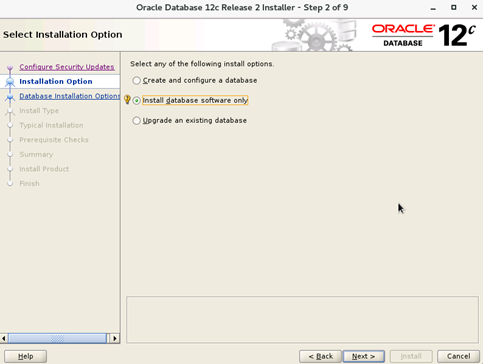Screen dimensions: 483x364
Task: Click the Database Installation Options step marker icon
Action: click(10, 97)
